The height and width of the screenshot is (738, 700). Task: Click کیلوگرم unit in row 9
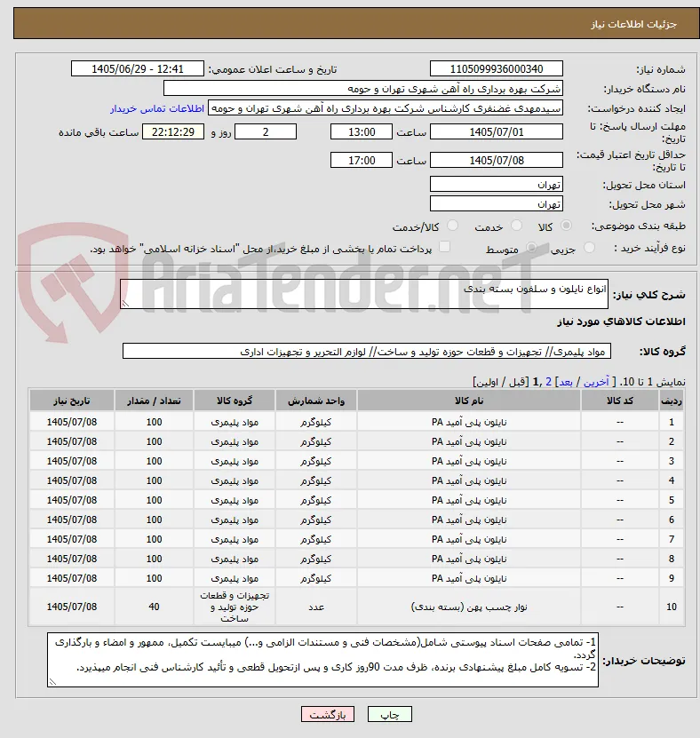(x=316, y=578)
